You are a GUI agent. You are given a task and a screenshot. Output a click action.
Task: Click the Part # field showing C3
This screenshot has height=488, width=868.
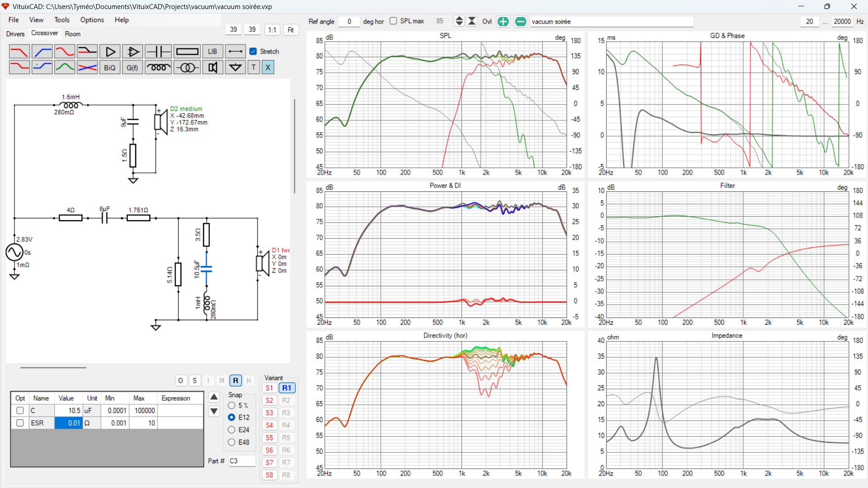point(242,461)
